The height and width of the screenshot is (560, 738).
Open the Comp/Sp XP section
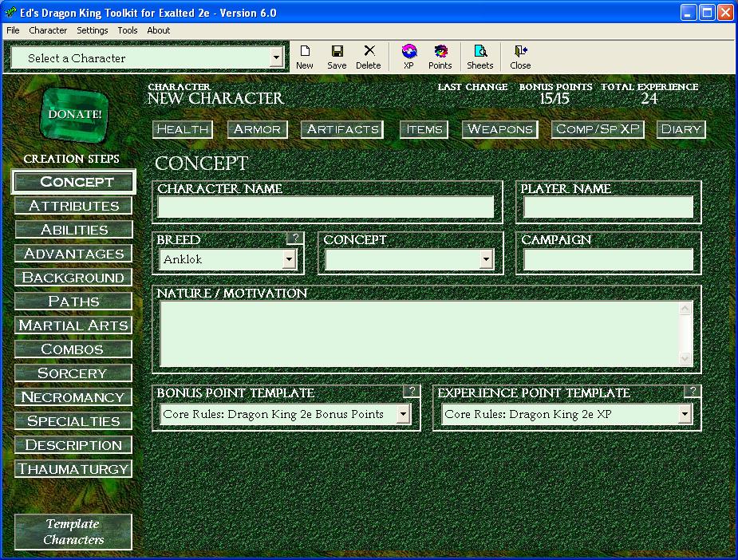598,129
